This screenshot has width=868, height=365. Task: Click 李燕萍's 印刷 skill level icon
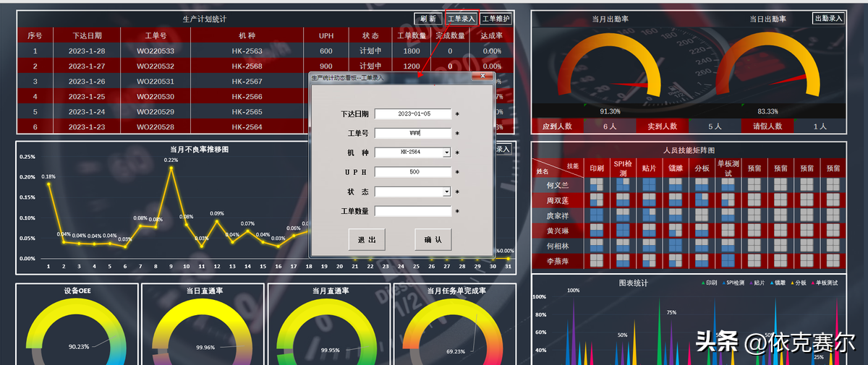597,261
